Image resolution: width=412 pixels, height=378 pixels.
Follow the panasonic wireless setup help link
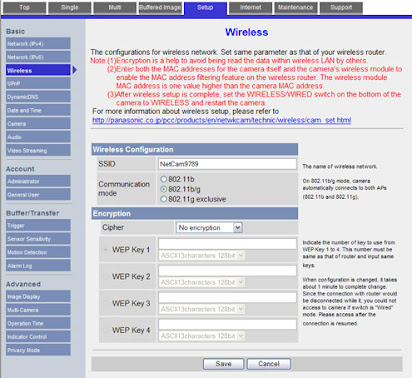tap(222, 120)
